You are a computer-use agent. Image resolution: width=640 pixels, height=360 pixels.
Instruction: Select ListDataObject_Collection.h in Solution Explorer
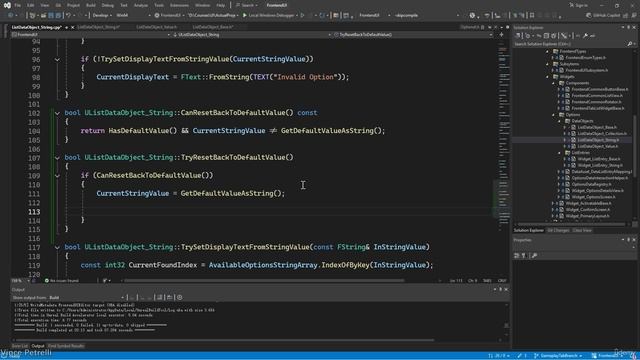tap(602, 133)
